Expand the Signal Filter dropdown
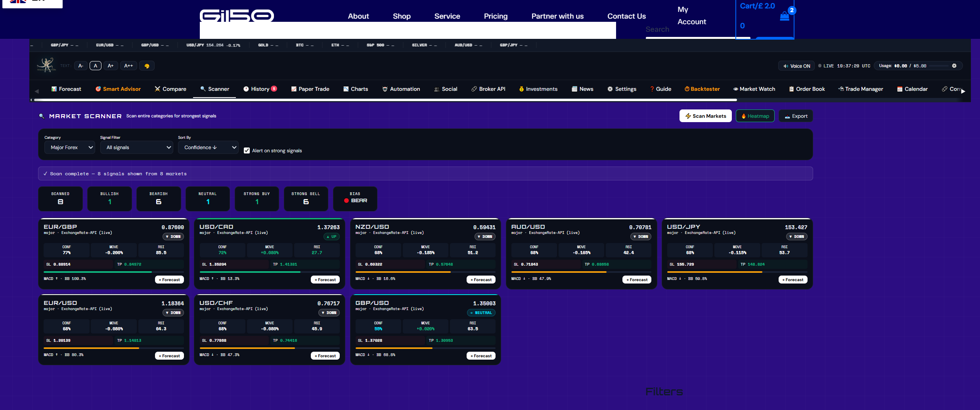Viewport: 980px width, 410px height. tap(136, 148)
